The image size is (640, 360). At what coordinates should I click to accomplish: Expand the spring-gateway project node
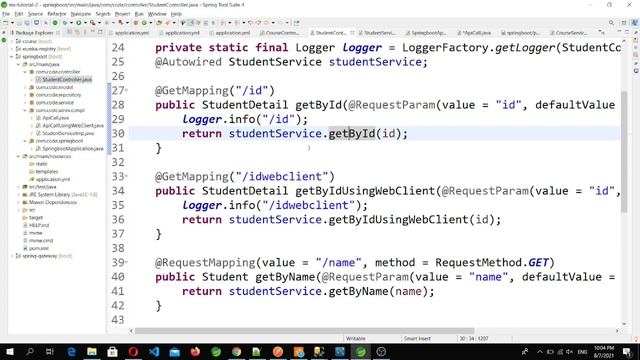(12, 256)
